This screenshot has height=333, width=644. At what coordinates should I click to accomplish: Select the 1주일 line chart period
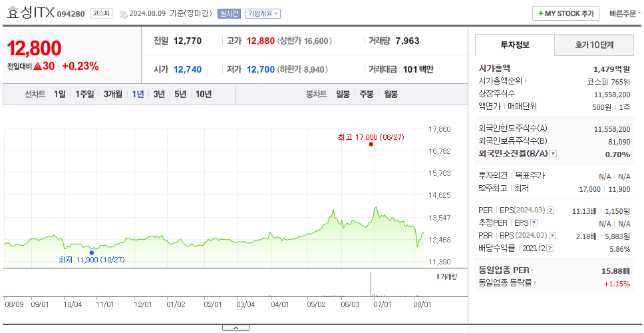pos(84,94)
